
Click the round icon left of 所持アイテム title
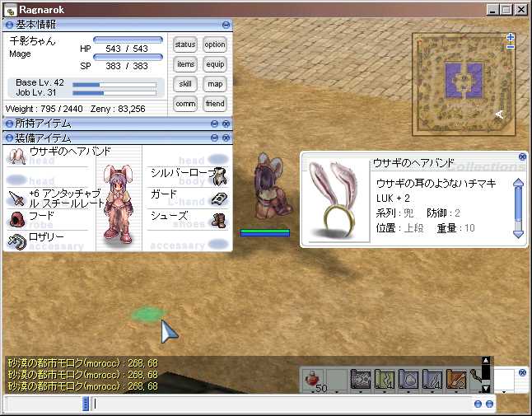9,124
